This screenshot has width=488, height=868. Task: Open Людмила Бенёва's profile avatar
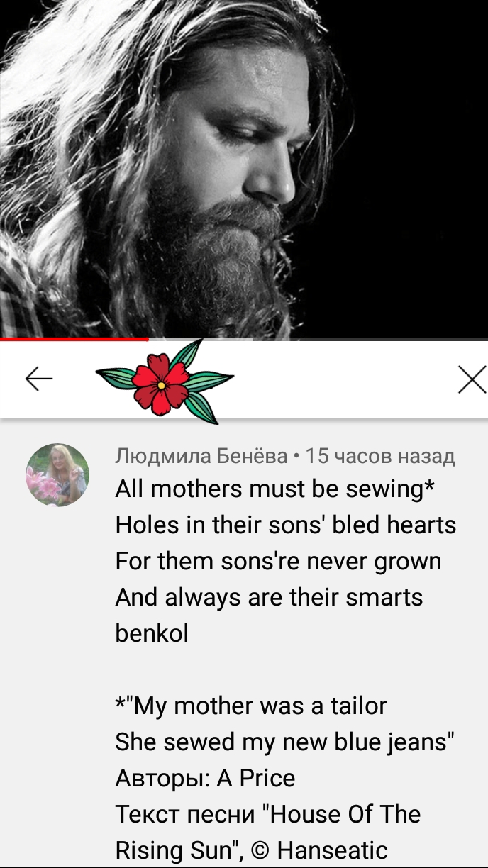57,475
